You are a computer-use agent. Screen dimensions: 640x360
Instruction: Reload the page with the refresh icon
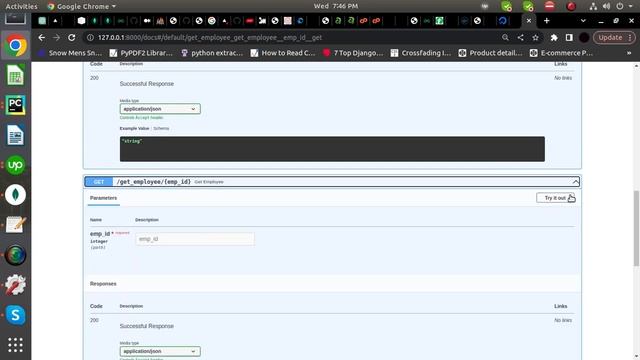(71, 38)
